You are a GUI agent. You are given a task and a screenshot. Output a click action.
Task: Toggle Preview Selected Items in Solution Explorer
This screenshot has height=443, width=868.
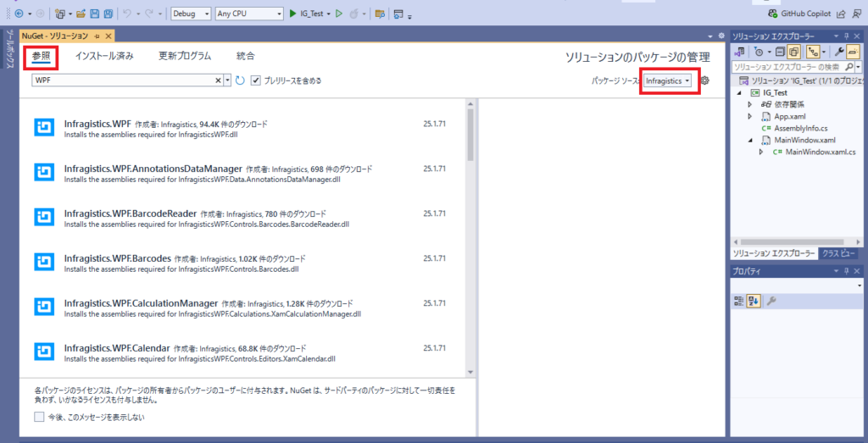click(852, 52)
